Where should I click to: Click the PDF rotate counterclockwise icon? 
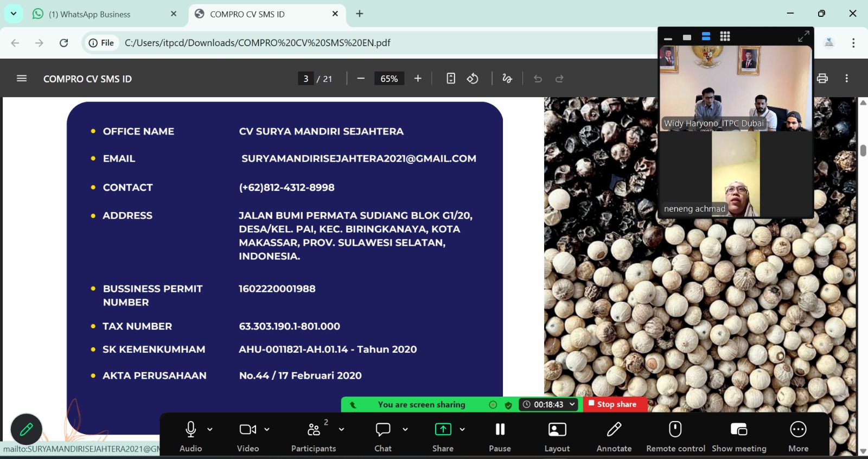pyautogui.click(x=473, y=79)
